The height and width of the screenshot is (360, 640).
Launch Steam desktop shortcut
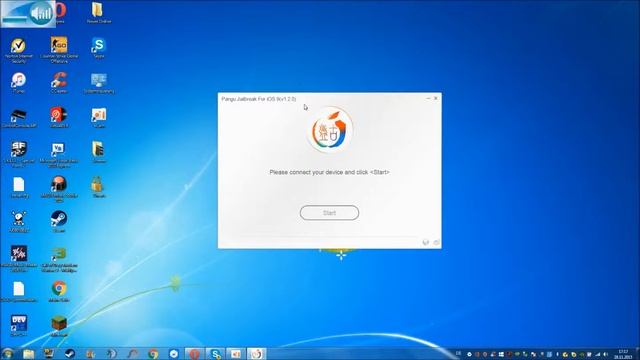59,222
